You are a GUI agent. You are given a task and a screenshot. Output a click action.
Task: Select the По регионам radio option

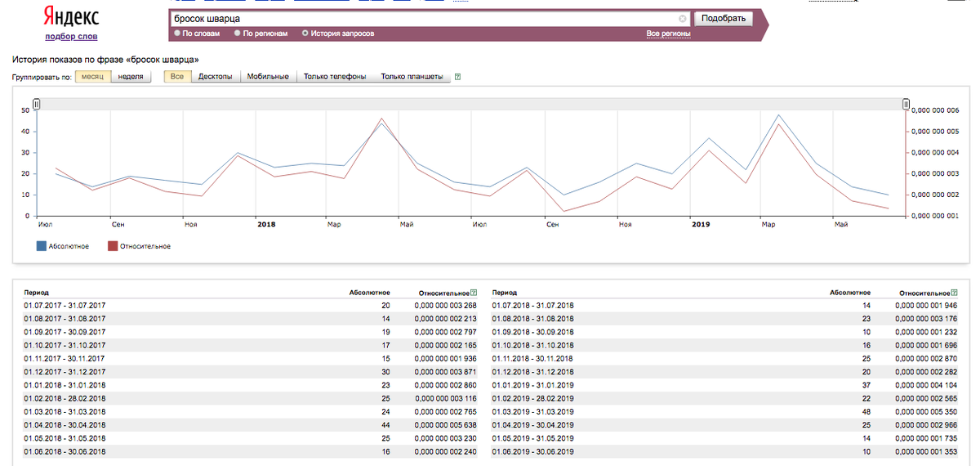[x=238, y=34]
